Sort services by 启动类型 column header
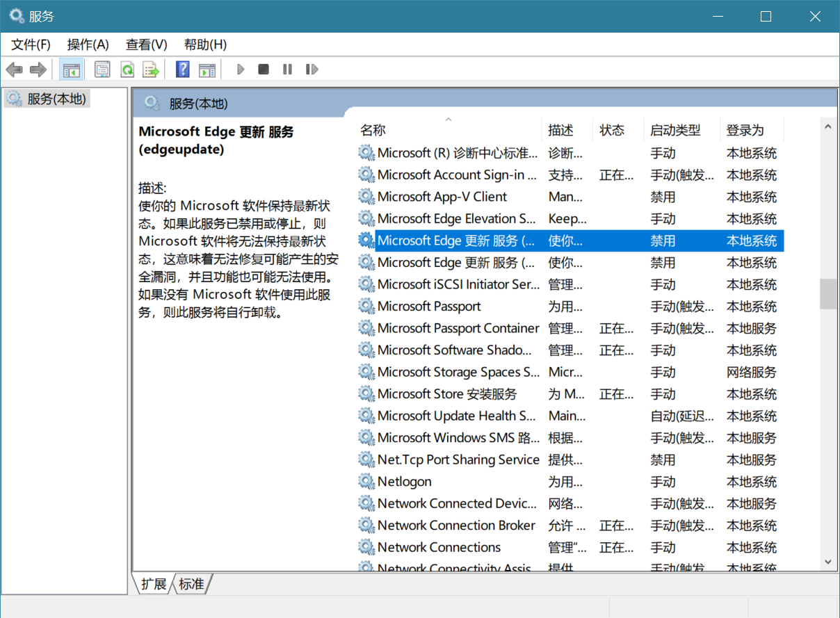Image resolution: width=840 pixels, height=618 pixels. pos(675,130)
